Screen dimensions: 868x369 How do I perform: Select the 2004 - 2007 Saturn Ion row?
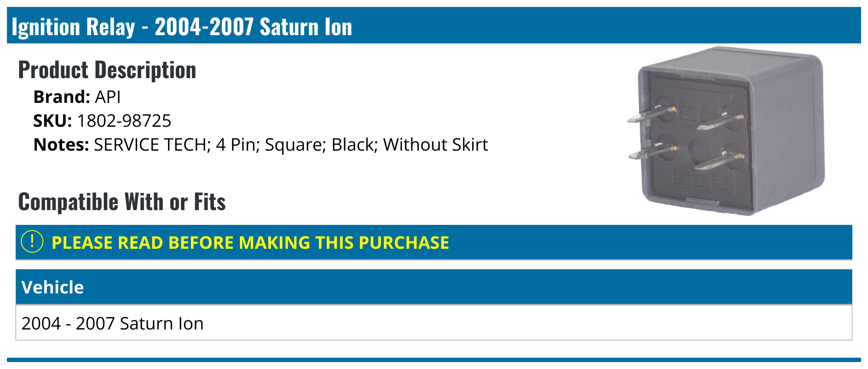click(112, 323)
